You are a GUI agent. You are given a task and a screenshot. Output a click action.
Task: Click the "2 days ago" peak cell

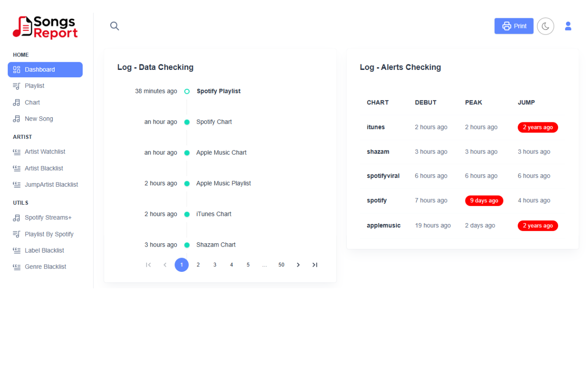480,225
